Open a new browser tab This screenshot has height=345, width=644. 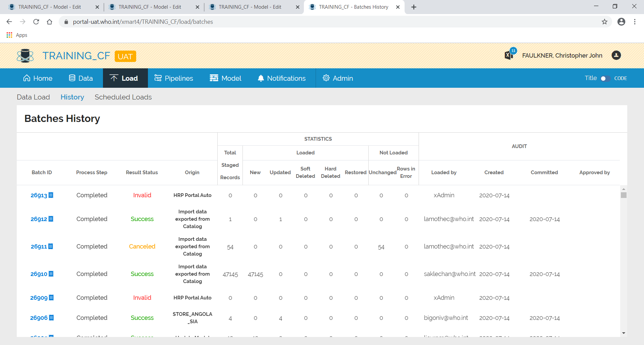pyautogui.click(x=414, y=7)
